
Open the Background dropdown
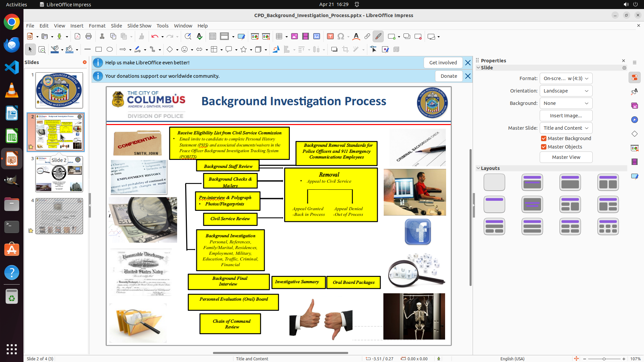[566, 103]
